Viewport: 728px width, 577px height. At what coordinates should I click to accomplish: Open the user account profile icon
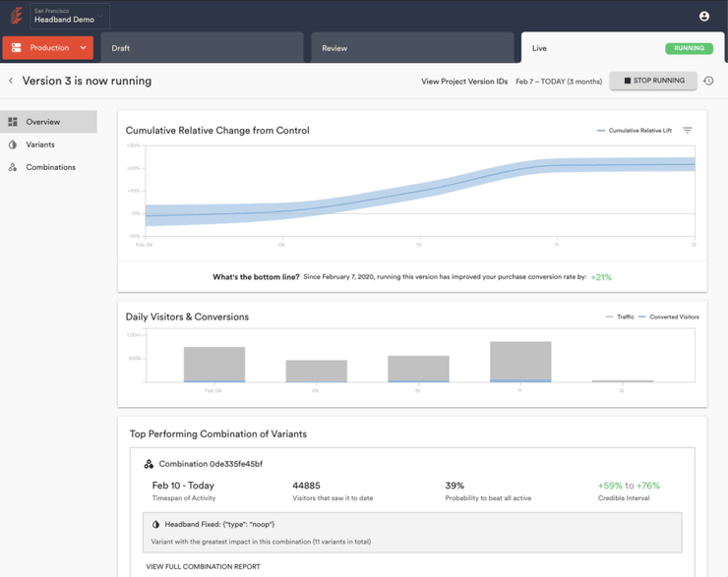(703, 17)
